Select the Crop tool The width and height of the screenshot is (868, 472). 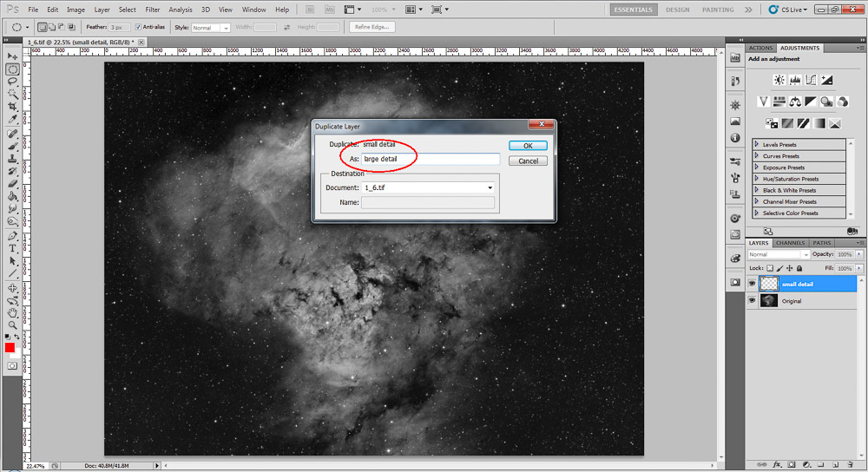pyautogui.click(x=12, y=106)
